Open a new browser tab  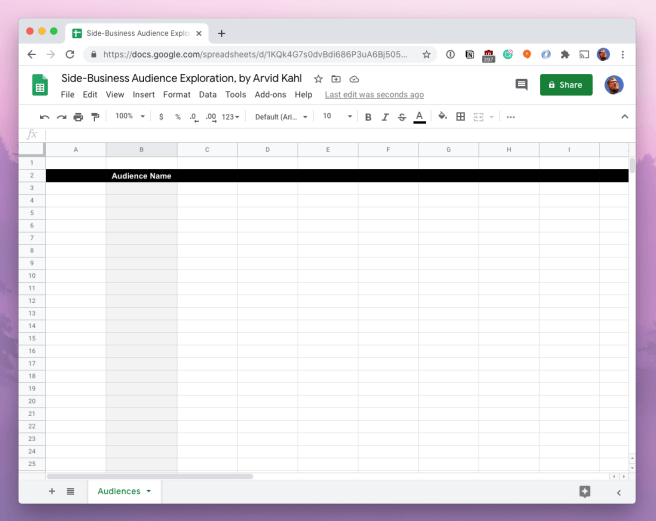point(221,33)
